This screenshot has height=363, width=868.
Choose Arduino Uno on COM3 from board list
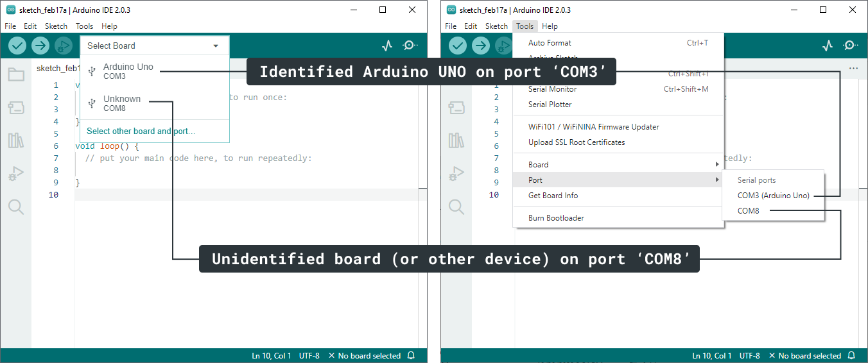click(128, 71)
